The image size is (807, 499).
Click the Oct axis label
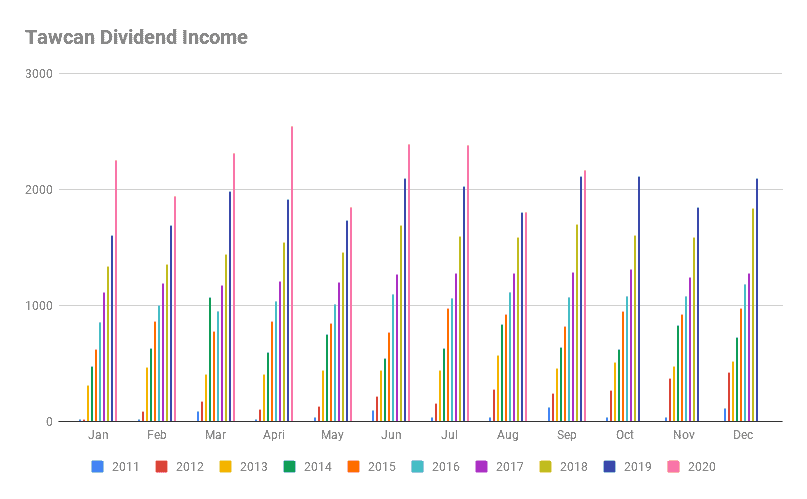coord(625,435)
